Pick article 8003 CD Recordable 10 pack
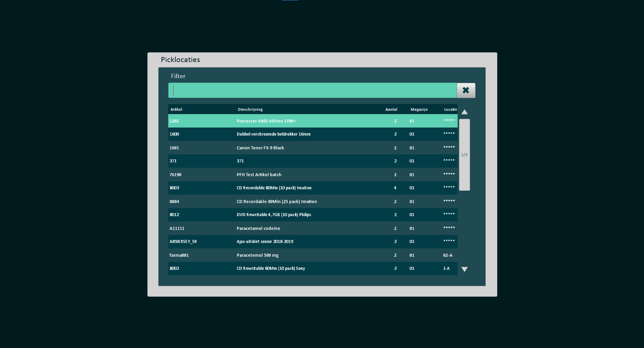Image resolution: width=644 pixels, height=348 pixels. [x=312, y=188]
